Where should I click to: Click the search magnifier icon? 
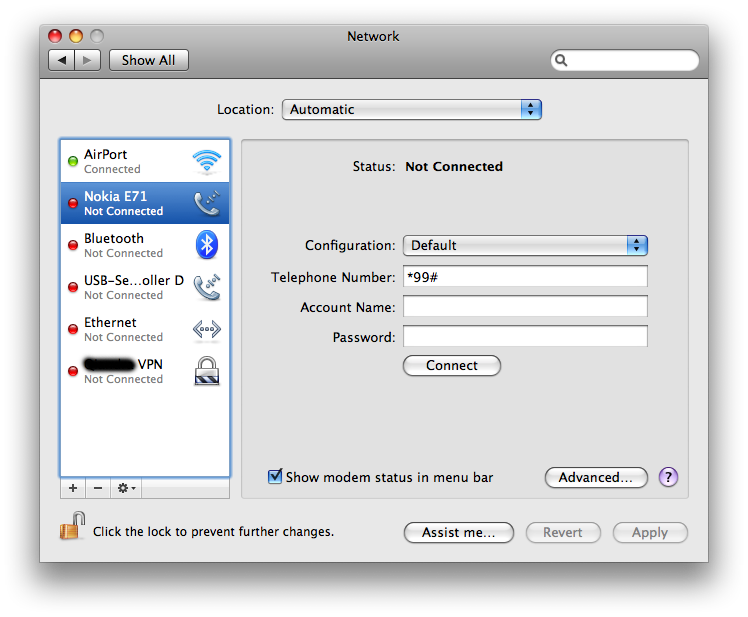(x=561, y=60)
